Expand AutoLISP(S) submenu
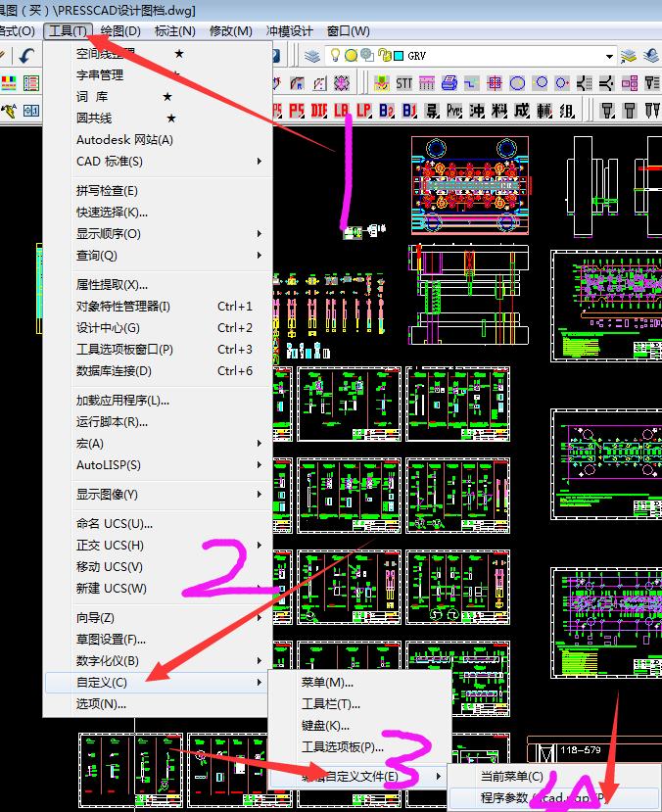The image size is (662, 812). pos(159,465)
